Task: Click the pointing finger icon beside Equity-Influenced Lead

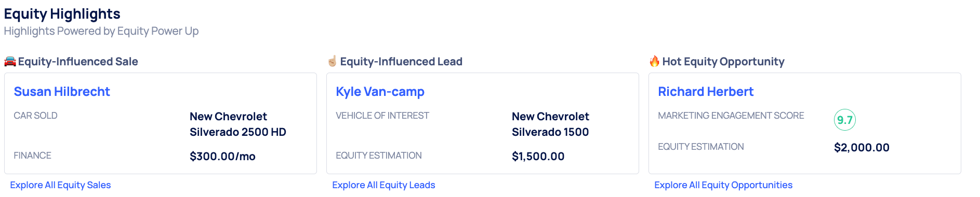Action: point(332,61)
